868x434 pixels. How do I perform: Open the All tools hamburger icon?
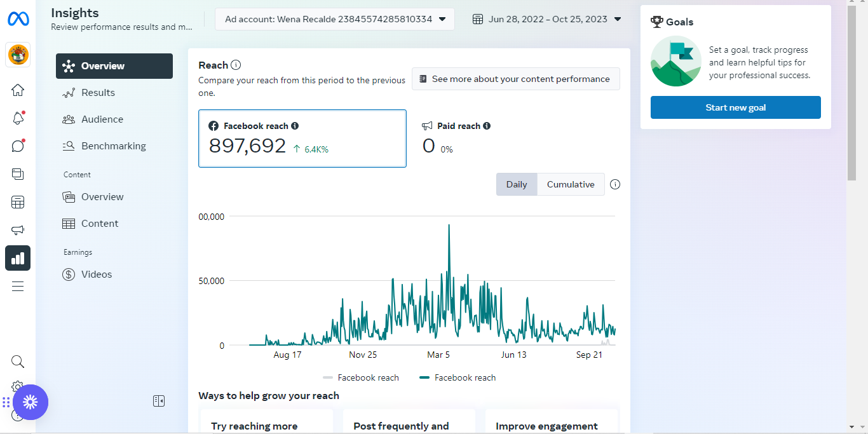(18, 286)
